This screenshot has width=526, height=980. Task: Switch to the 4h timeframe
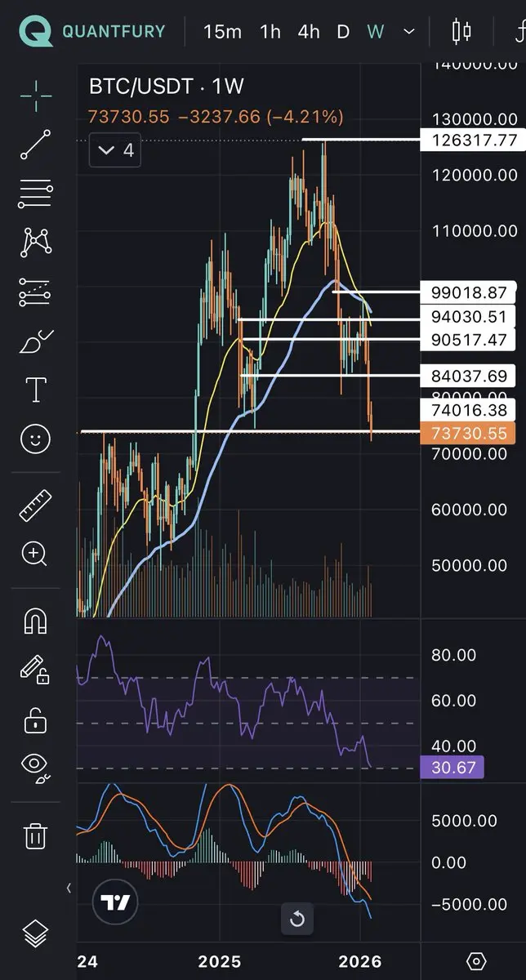(309, 32)
